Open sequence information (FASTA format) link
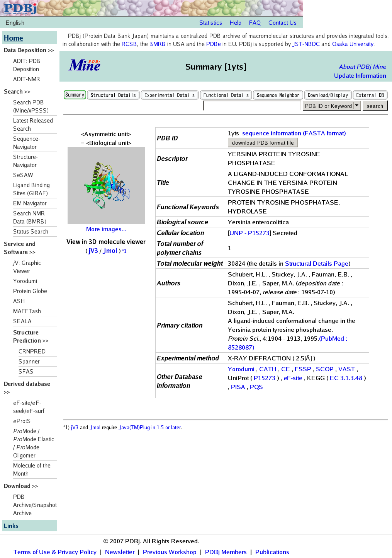 [x=294, y=133]
